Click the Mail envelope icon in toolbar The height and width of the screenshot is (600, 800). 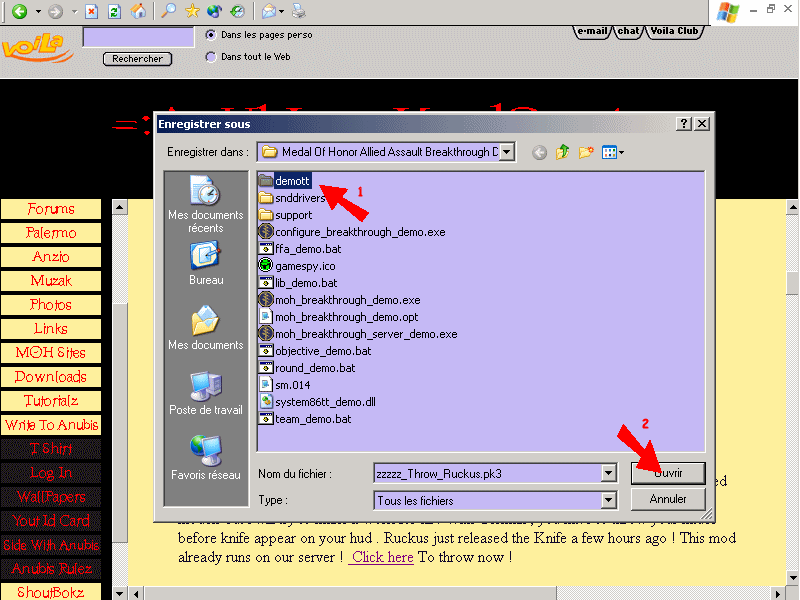tap(269, 11)
